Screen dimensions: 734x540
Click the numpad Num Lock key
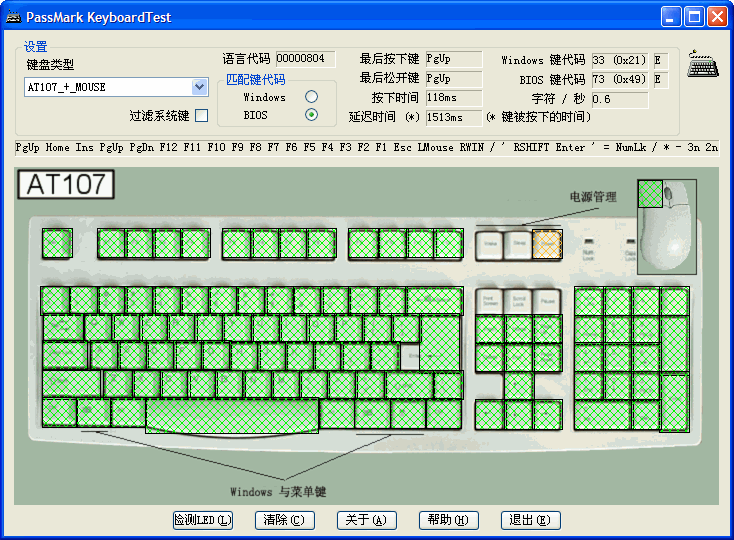coord(589,301)
